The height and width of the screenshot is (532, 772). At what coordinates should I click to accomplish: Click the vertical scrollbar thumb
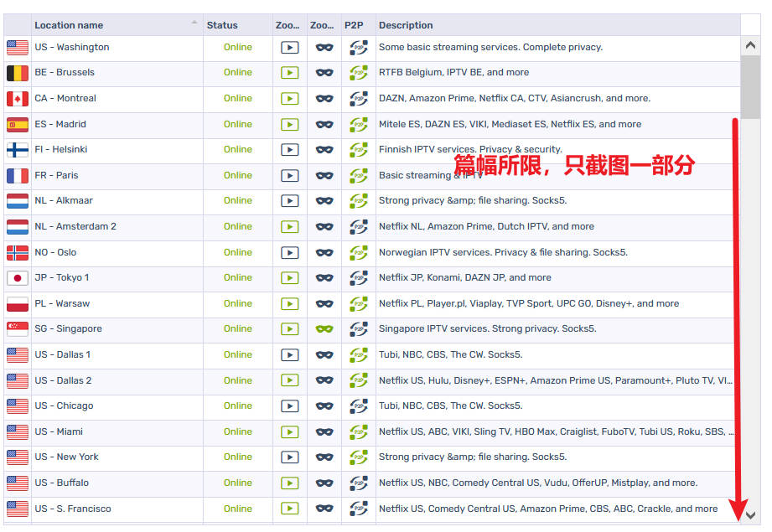pos(751,88)
